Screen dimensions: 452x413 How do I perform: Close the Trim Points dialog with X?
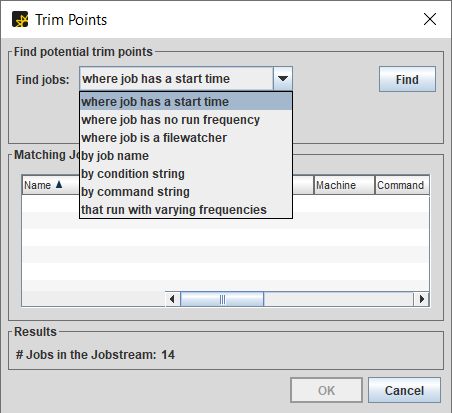(x=430, y=19)
